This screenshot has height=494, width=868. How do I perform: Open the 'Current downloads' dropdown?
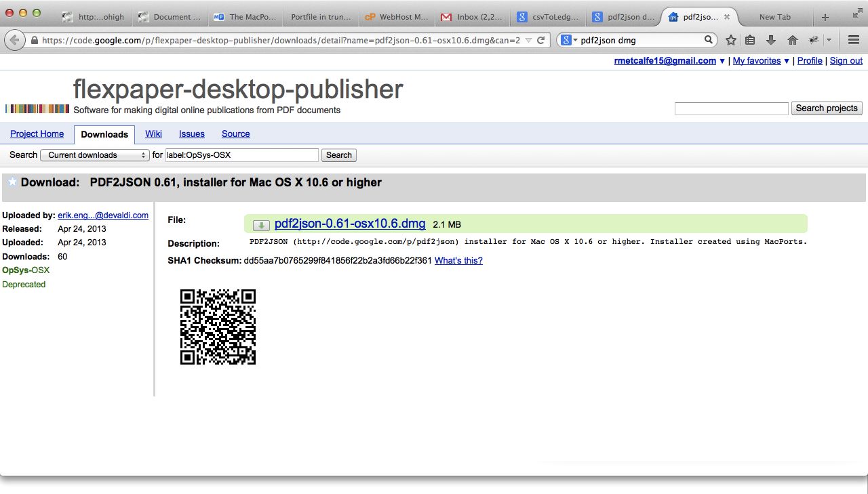pos(95,155)
